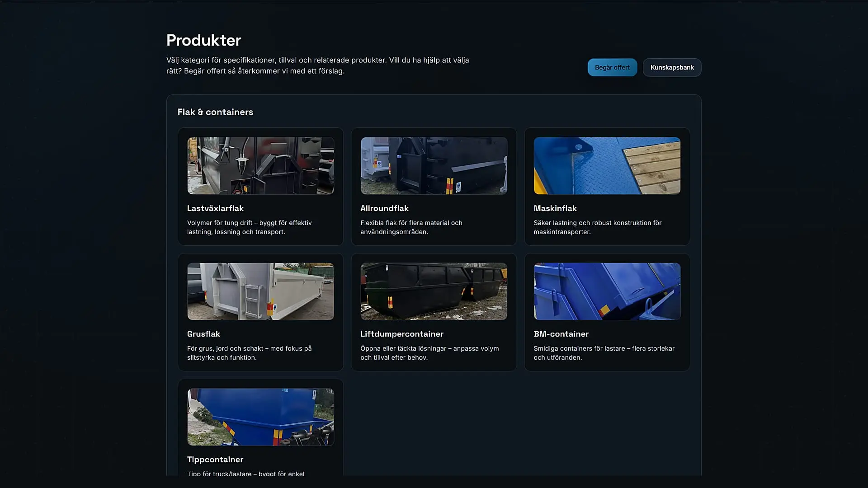The image size is (868, 488).
Task: Click the Begär offert button
Action: [612, 67]
